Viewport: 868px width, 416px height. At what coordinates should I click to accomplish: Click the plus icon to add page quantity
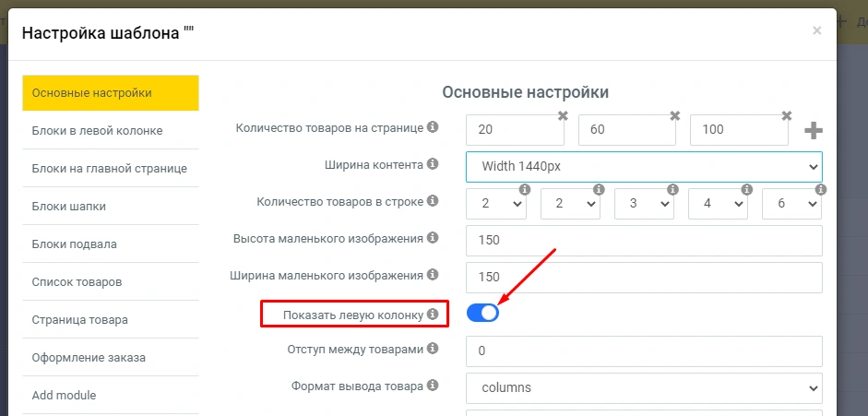coord(813,131)
